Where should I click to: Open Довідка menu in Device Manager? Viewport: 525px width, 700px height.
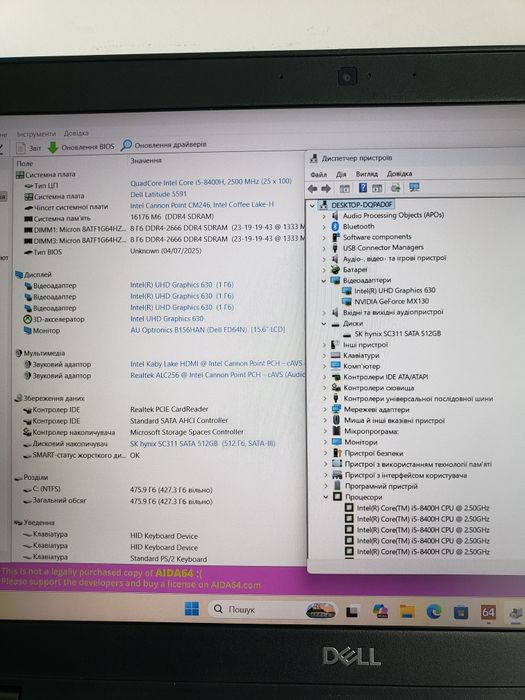point(399,174)
